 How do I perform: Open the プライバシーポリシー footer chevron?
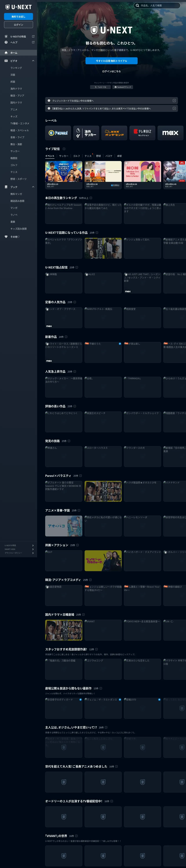[33, 553]
